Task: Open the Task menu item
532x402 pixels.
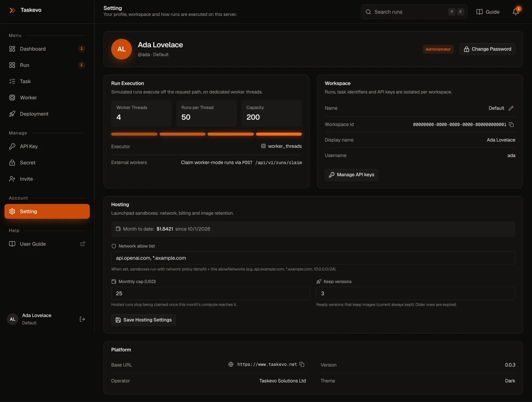Action: point(47,81)
